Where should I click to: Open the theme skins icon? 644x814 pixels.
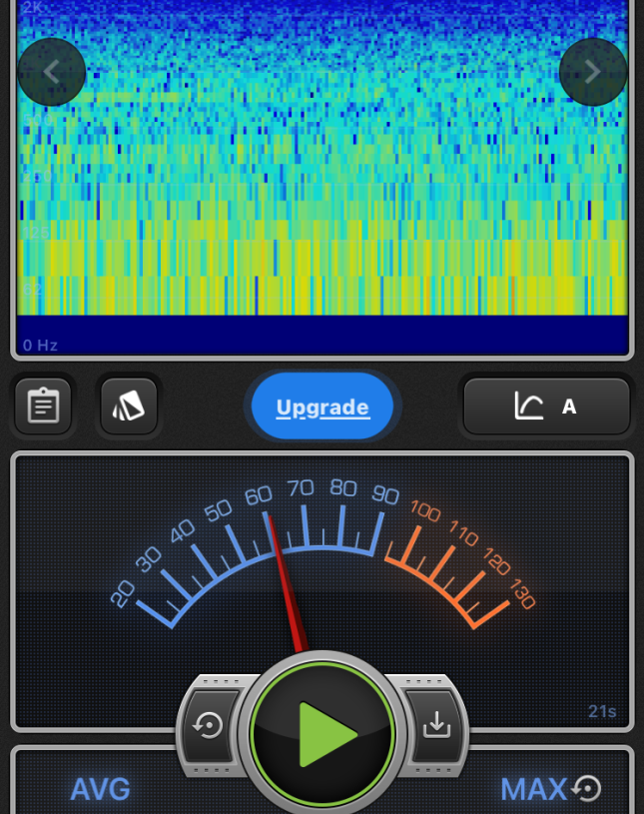[129, 407]
